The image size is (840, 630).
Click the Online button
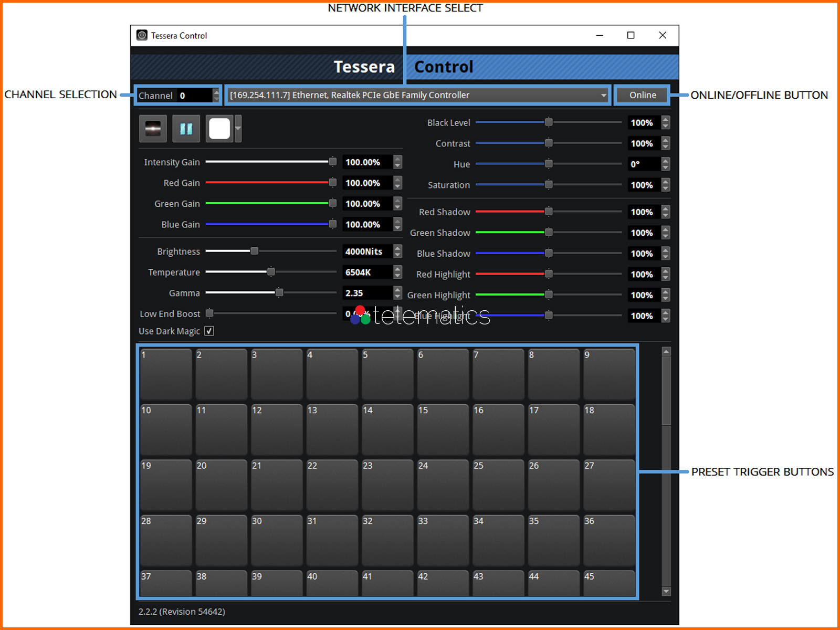643,95
